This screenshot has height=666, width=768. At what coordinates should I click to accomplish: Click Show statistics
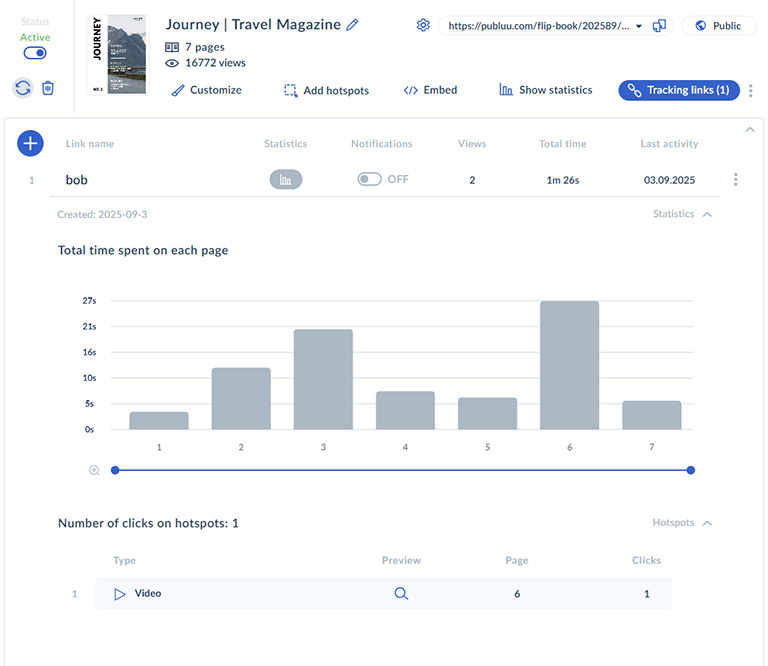(546, 90)
